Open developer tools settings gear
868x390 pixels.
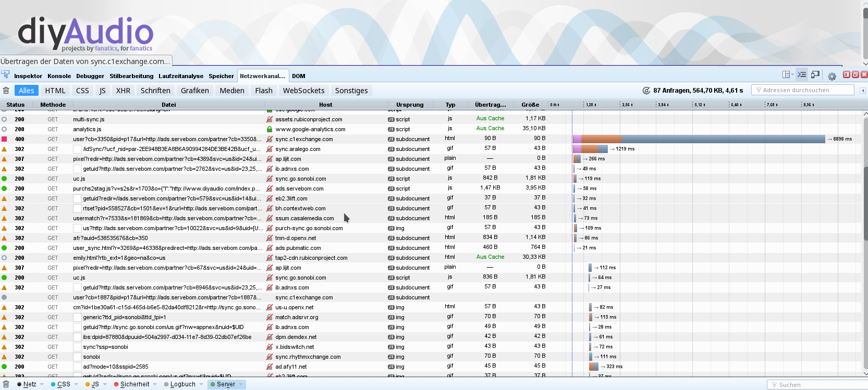tap(832, 76)
